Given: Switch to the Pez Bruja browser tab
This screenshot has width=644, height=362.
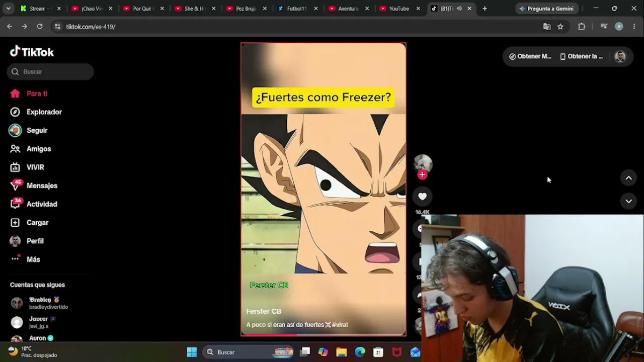Looking at the screenshot, I should [246, 9].
